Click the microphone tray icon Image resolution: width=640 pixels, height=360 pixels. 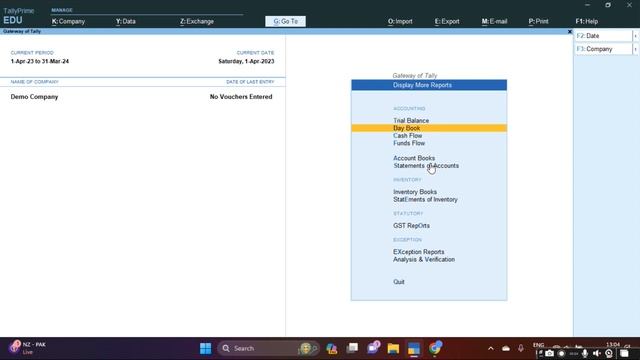pyautogui.click(x=521, y=348)
